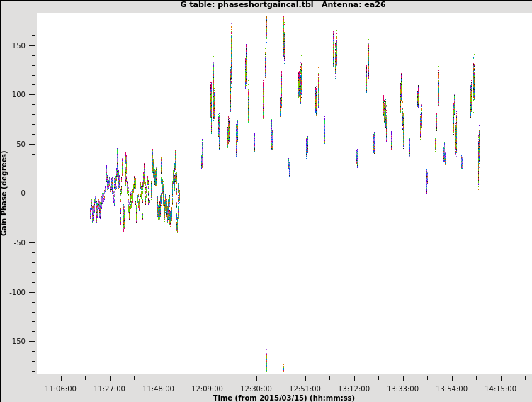532x402 pixels.
Task: Click the 'Time (from 2015/03/15)' x-axis label
Action: point(283,398)
